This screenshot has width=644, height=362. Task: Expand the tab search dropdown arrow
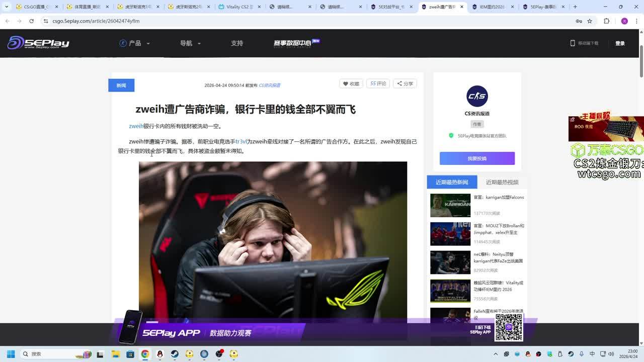click(7, 7)
